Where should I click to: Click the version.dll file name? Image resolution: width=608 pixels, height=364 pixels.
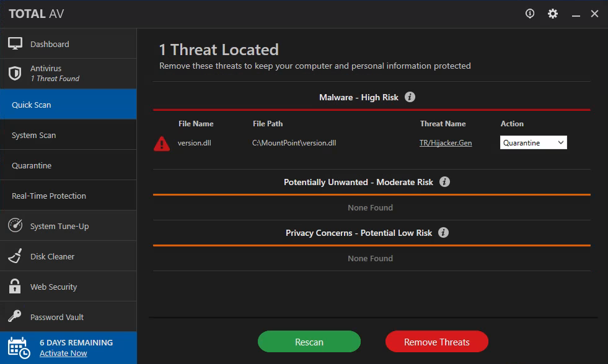[x=194, y=143]
